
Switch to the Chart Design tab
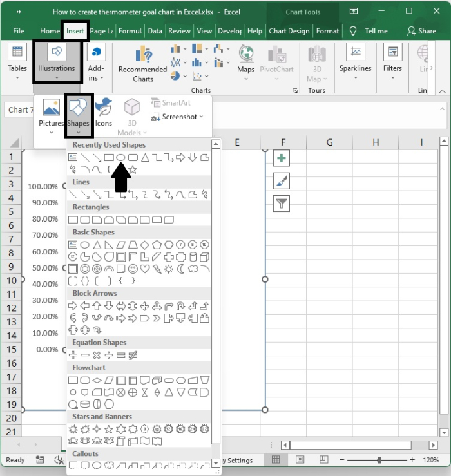point(289,31)
